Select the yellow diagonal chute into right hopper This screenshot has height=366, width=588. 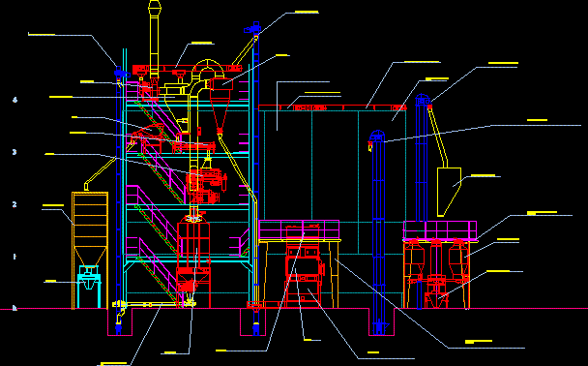point(438,137)
